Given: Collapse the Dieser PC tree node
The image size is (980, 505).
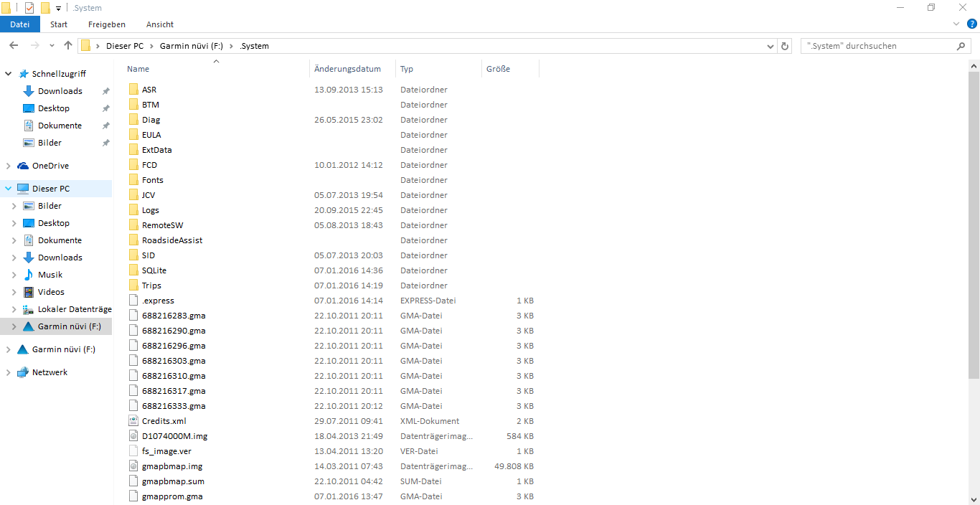Looking at the screenshot, I should point(8,189).
